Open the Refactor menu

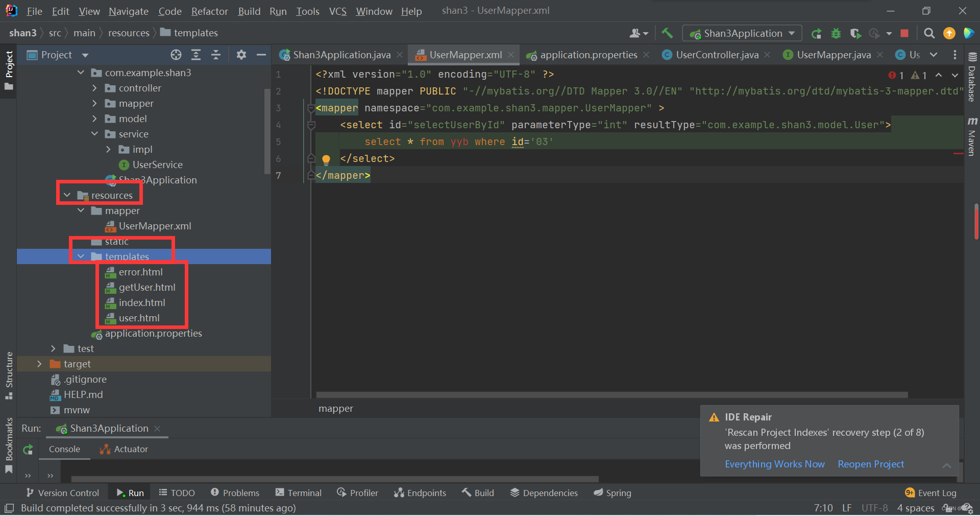point(209,11)
